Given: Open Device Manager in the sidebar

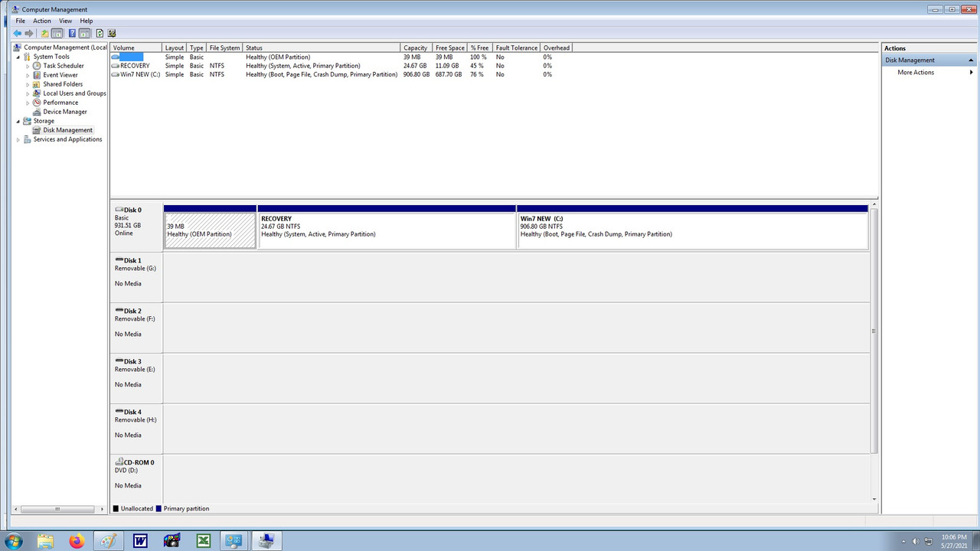Looking at the screenshot, I should click(64, 111).
